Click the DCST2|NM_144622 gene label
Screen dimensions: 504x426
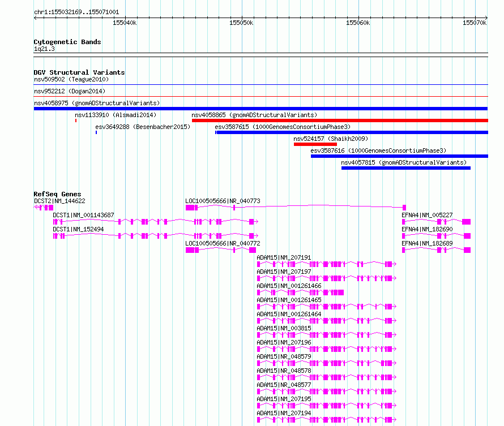60,201
